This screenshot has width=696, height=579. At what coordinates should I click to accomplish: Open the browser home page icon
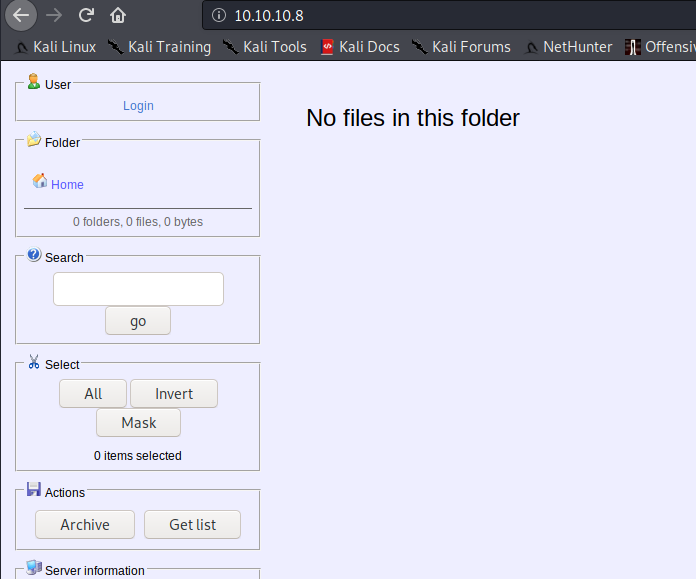(x=118, y=16)
